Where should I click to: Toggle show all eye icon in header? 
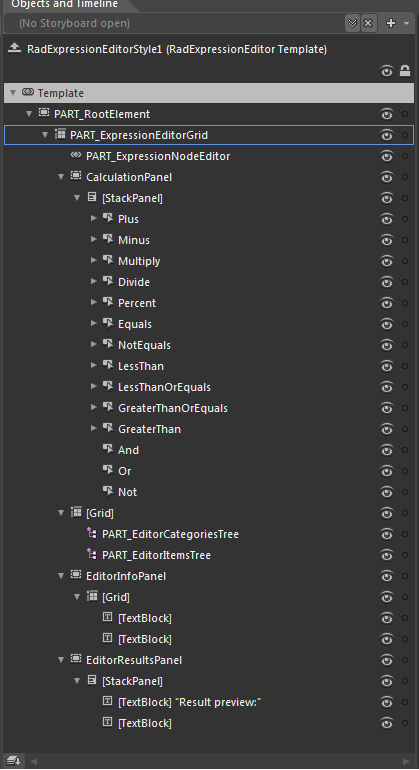(x=387, y=72)
